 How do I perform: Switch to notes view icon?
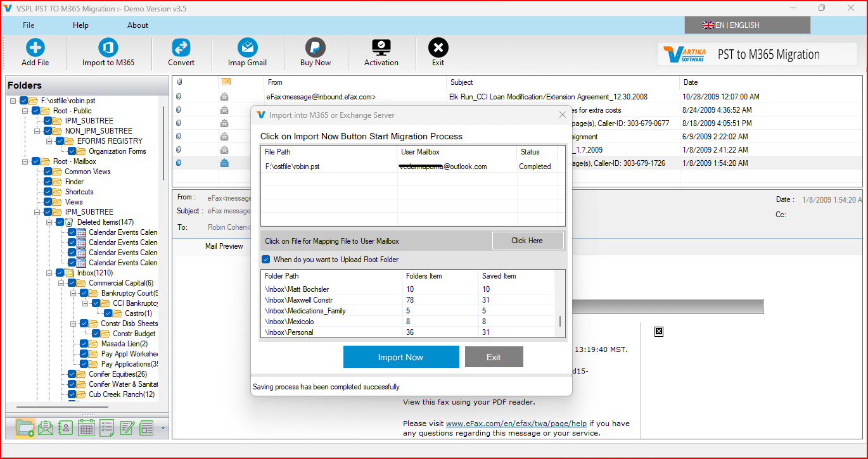pyautogui.click(x=127, y=428)
